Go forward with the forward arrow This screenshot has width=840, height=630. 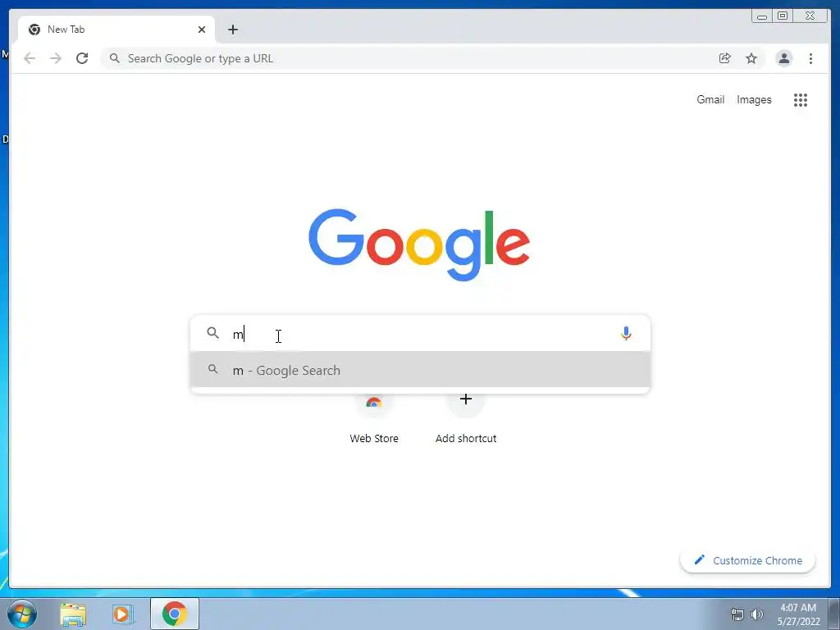(56, 58)
